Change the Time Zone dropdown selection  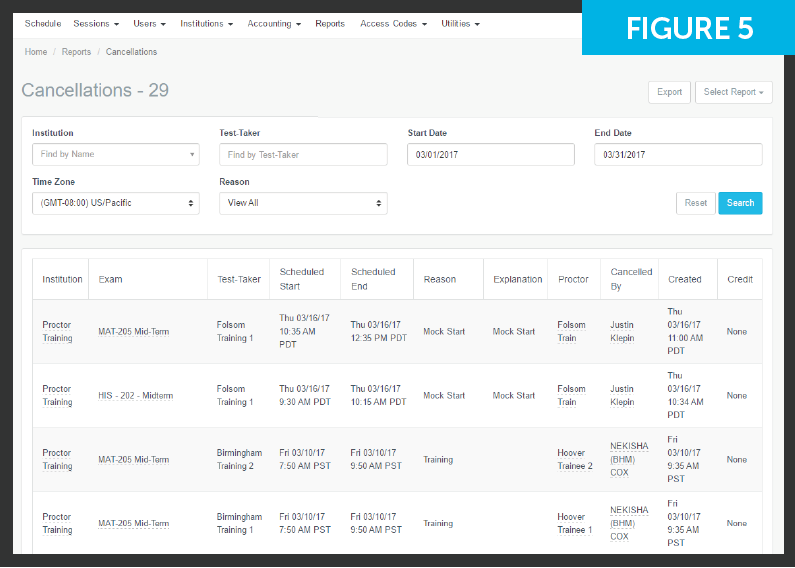[x=115, y=203]
